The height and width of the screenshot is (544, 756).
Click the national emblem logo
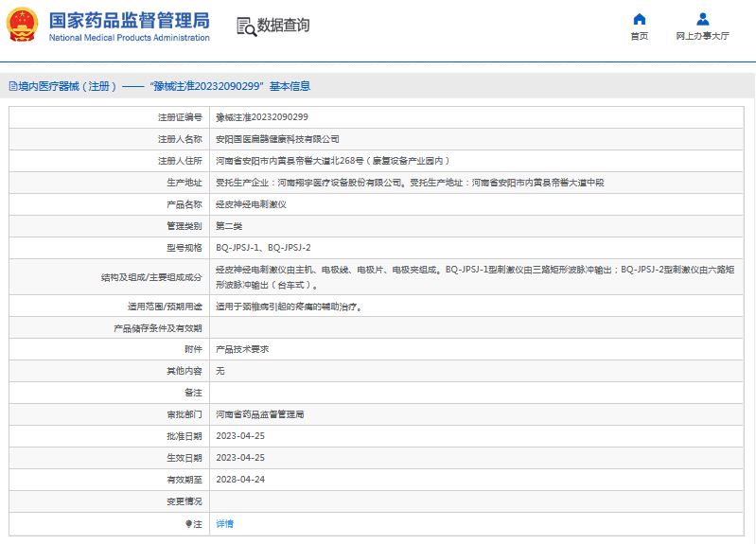(22, 24)
